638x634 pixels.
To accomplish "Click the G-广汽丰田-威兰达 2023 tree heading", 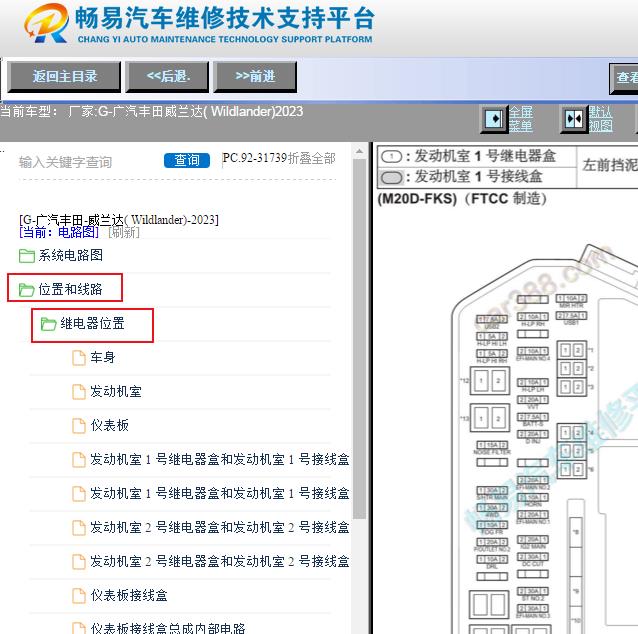I will (119, 220).
